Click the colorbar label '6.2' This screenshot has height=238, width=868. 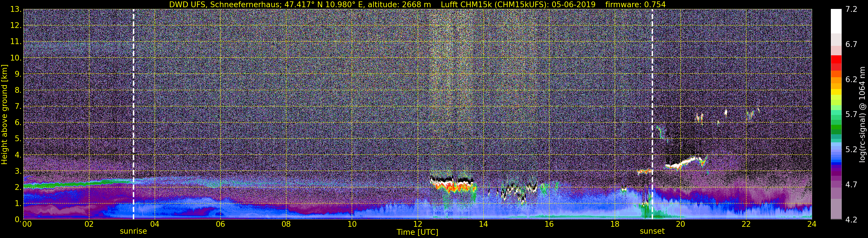click(x=851, y=80)
